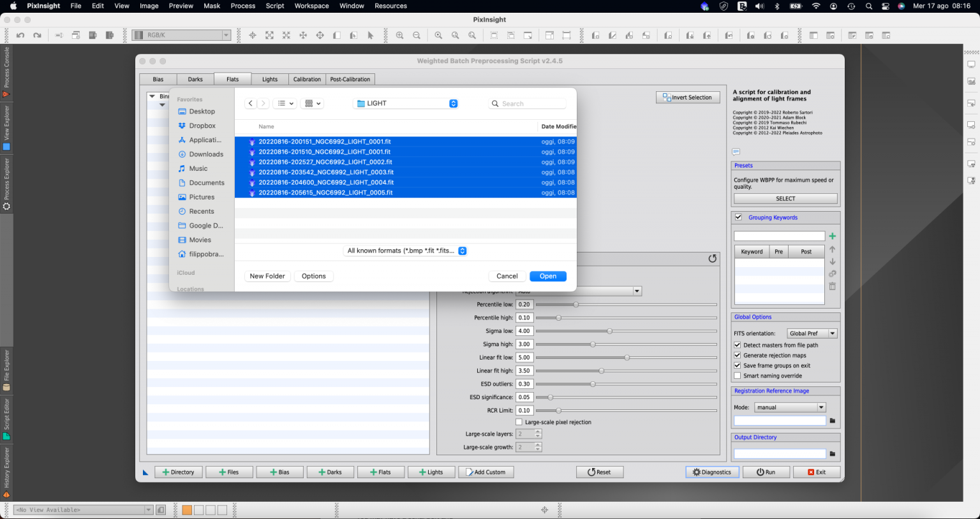Click the trash icon beside keyword table
This screenshot has height=519, width=980.
click(x=832, y=286)
